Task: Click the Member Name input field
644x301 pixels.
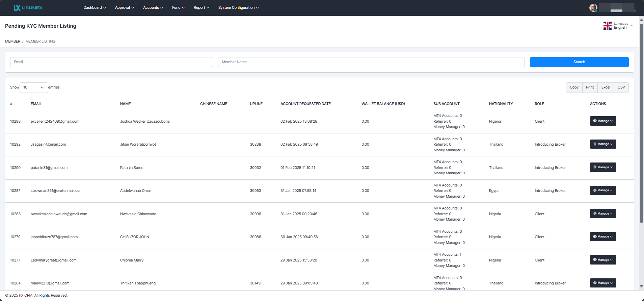Action: (371, 62)
